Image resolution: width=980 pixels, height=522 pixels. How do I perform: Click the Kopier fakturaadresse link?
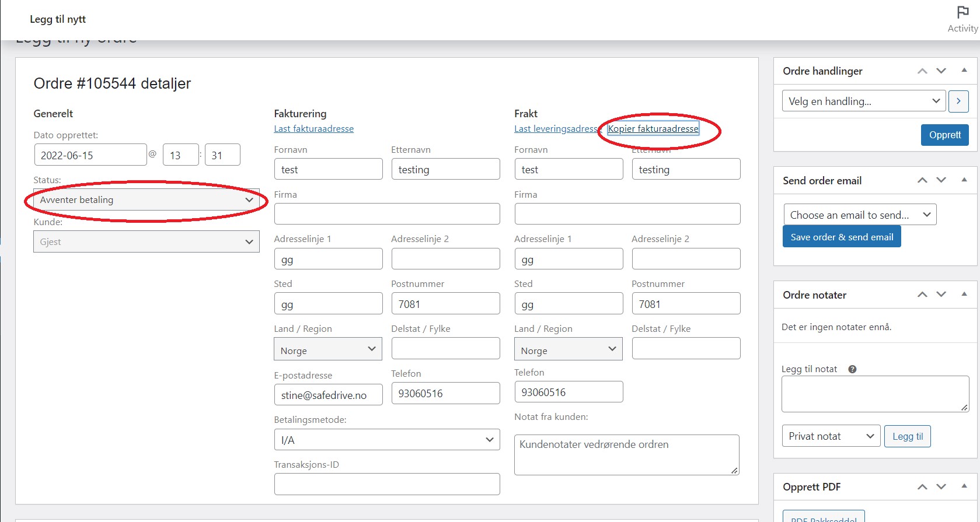pyautogui.click(x=653, y=129)
